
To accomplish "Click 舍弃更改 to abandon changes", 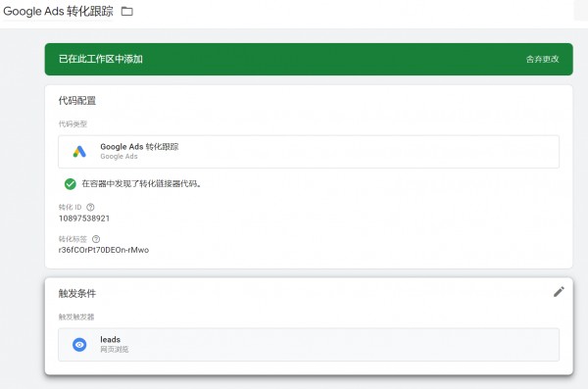I will [542, 59].
